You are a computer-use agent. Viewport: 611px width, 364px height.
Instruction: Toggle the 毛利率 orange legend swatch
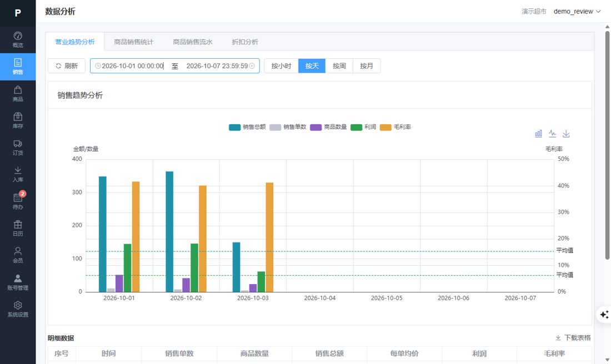385,127
